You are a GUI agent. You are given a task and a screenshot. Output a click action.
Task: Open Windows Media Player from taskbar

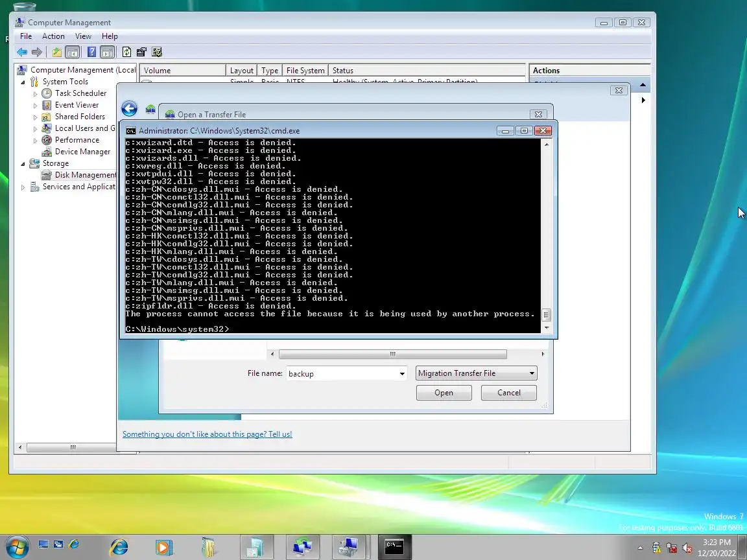163,546
